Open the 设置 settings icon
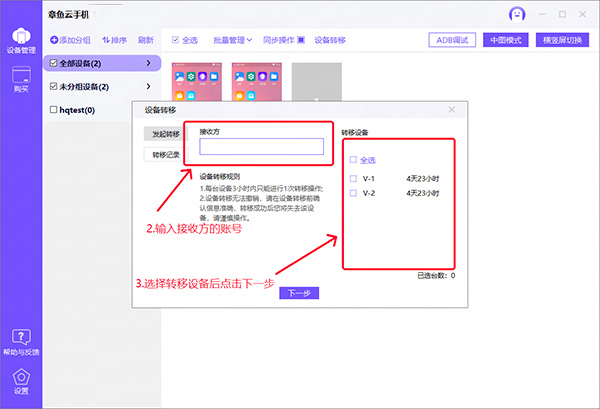 21,380
